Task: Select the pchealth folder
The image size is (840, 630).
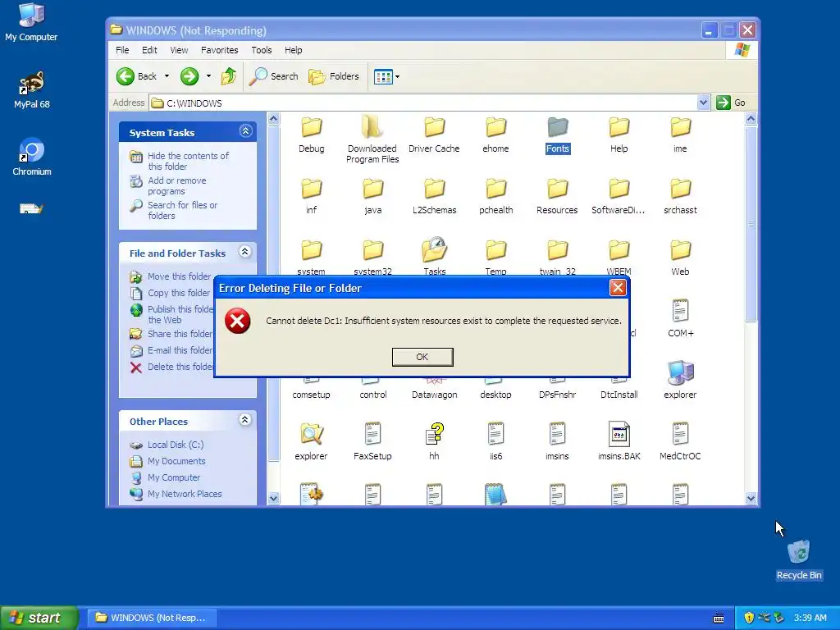Action: click(495, 197)
